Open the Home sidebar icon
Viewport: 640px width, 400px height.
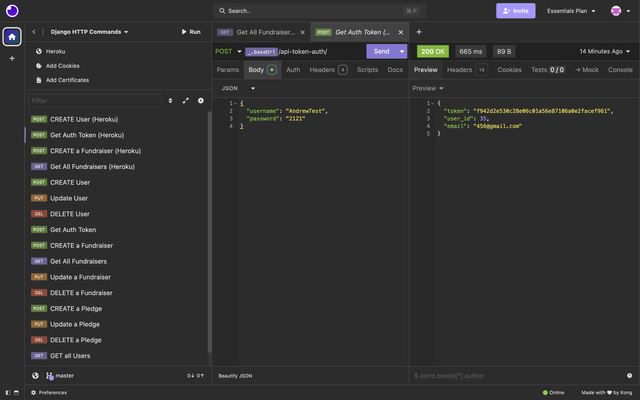pyautogui.click(x=12, y=37)
